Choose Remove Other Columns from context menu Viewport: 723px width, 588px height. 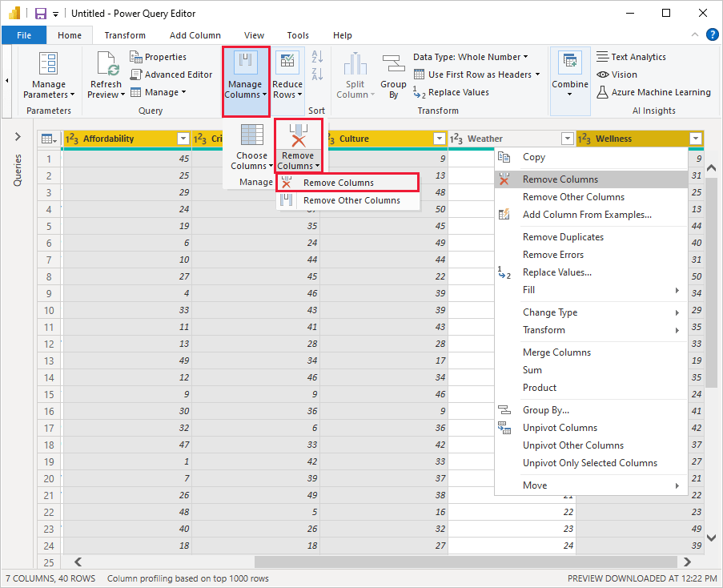pyautogui.click(x=573, y=196)
